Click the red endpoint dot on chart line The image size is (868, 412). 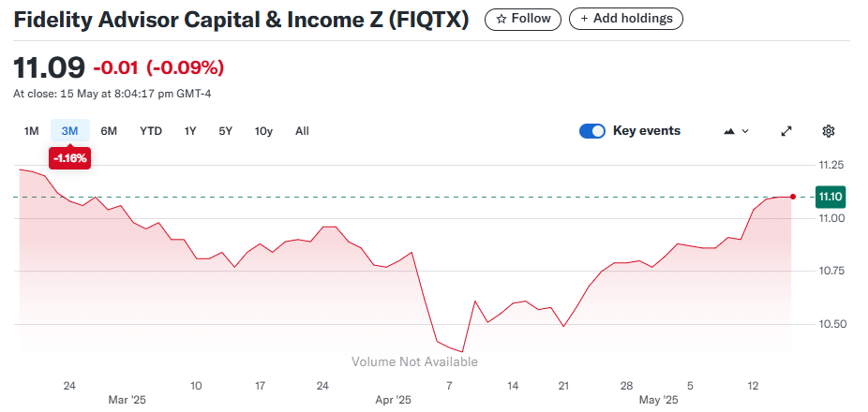(x=793, y=197)
